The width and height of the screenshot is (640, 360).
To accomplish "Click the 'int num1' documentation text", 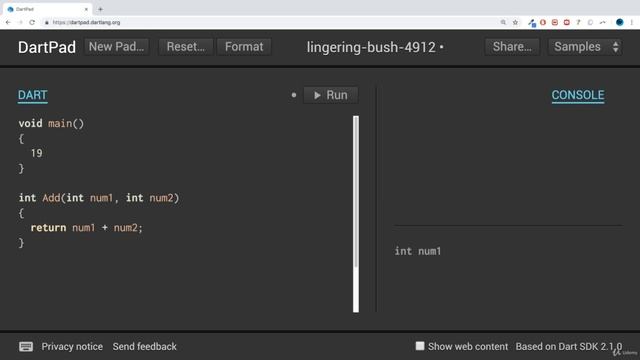I will [x=418, y=251].
